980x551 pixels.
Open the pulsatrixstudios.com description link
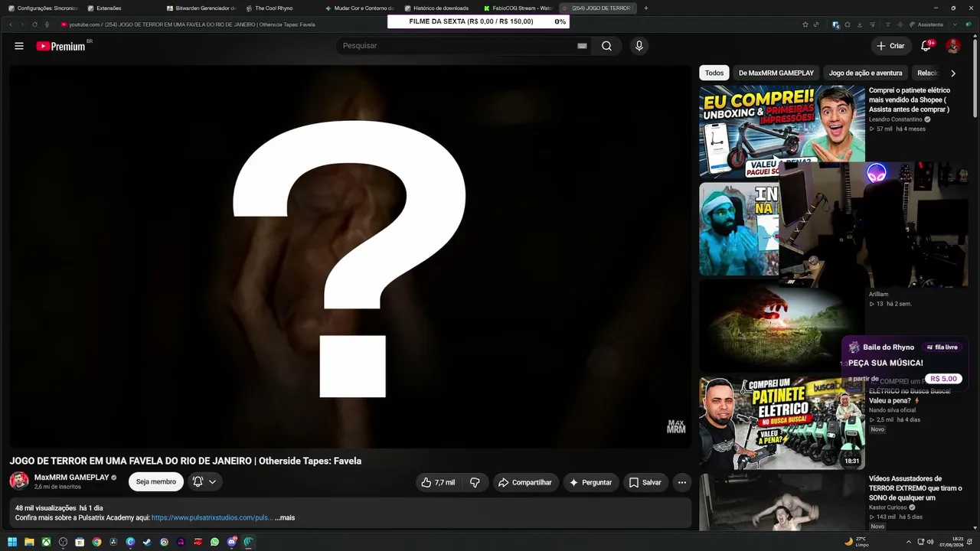(x=212, y=518)
